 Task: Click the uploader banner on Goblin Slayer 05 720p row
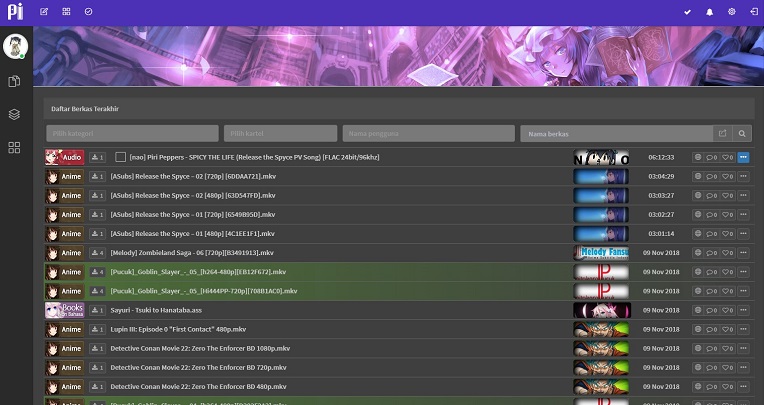601,291
